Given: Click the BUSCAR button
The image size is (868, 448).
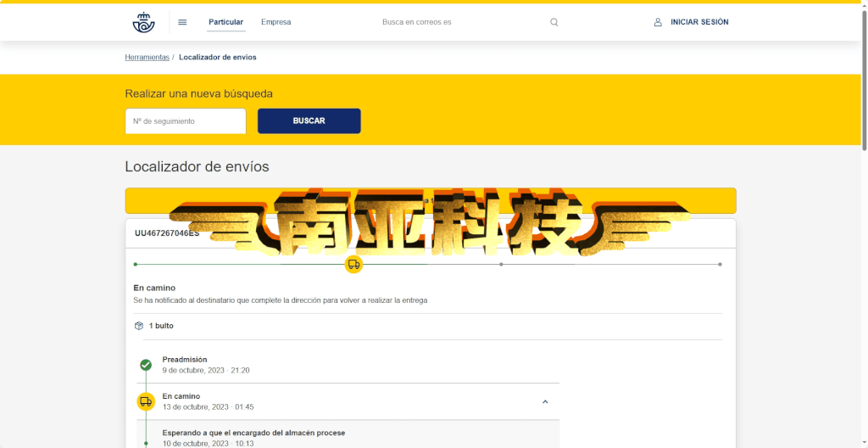Looking at the screenshot, I should [x=309, y=120].
